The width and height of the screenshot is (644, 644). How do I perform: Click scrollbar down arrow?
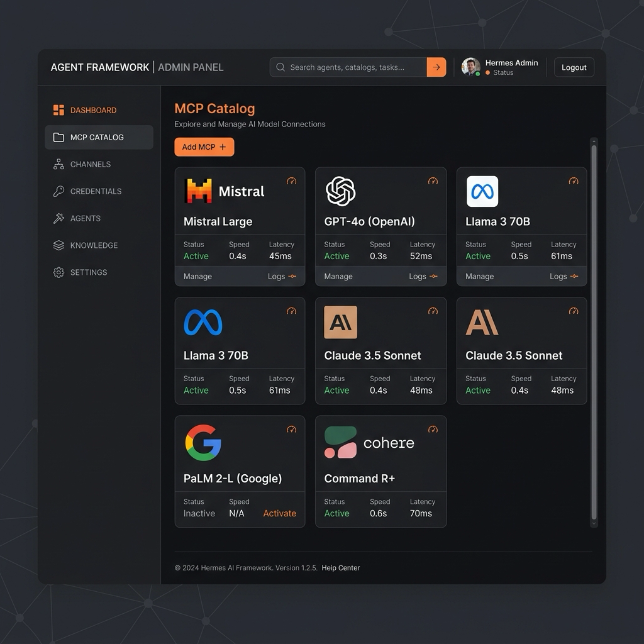594,524
